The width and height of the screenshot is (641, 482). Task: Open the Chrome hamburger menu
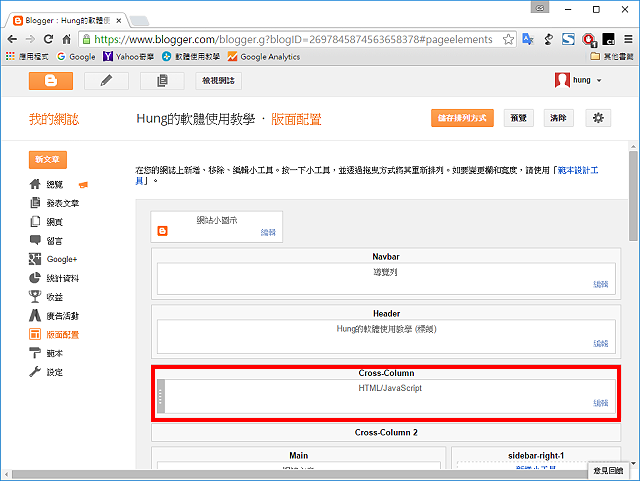tap(628, 39)
